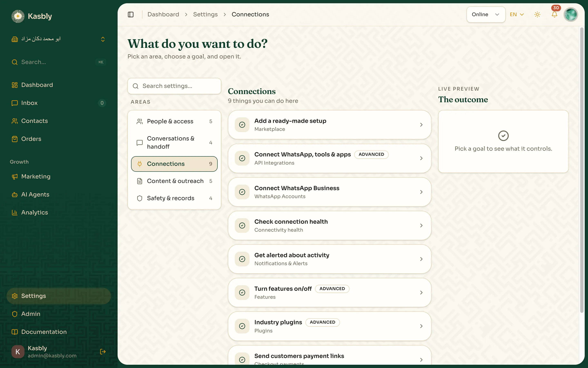588x368 pixels.
Task: Click the Orders bag icon
Action: 14,139
